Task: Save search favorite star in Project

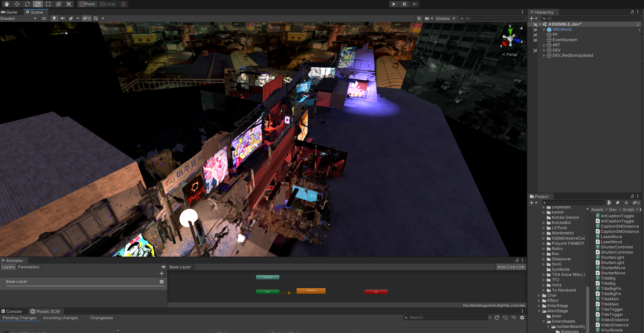Action: [x=626, y=203]
